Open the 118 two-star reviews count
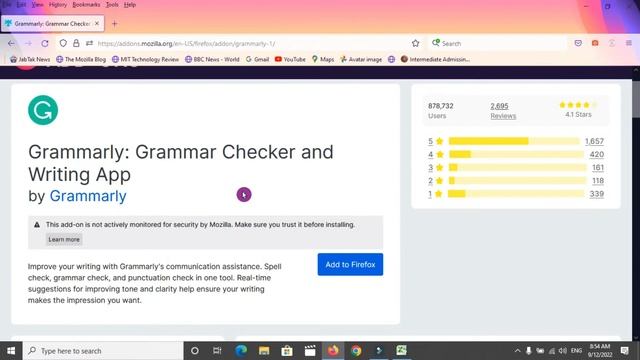Viewport: 640px width, 360px height. pyautogui.click(x=598, y=180)
